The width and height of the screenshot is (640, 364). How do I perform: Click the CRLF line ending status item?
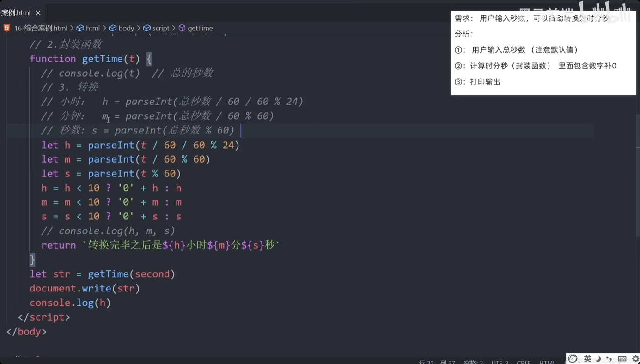(x=524, y=362)
